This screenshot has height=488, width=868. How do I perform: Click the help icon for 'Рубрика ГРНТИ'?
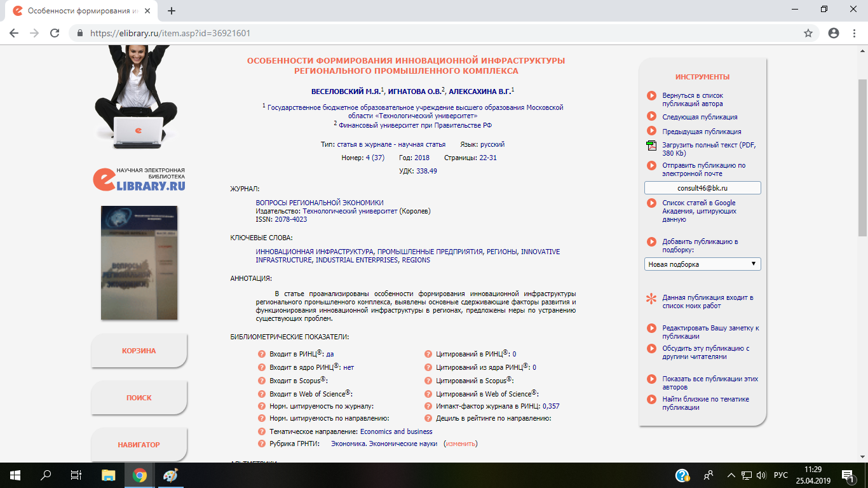tap(261, 444)
